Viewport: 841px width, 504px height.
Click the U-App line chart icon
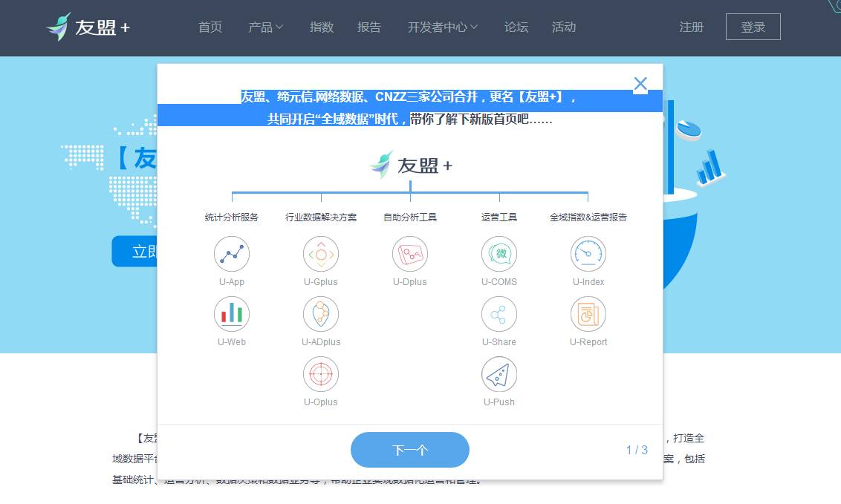click(232, 254)
